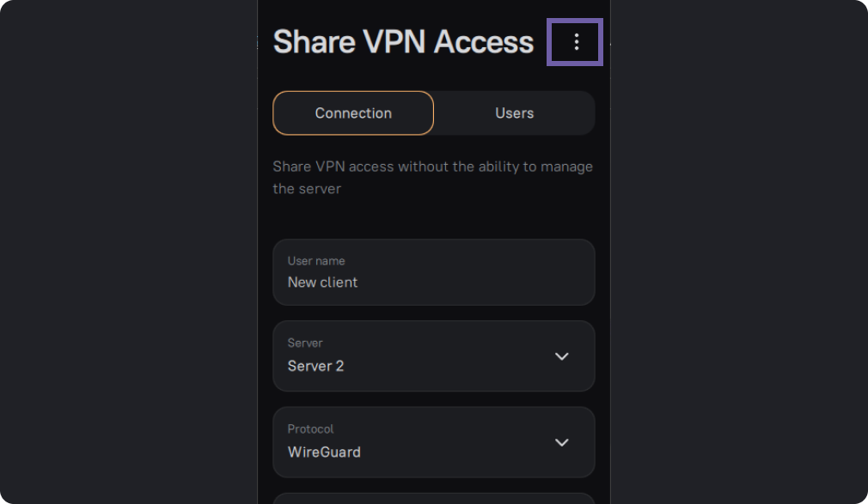This screenshot has width=868, height=504.
Task: Switch to the Users tab
Action: 514,113
